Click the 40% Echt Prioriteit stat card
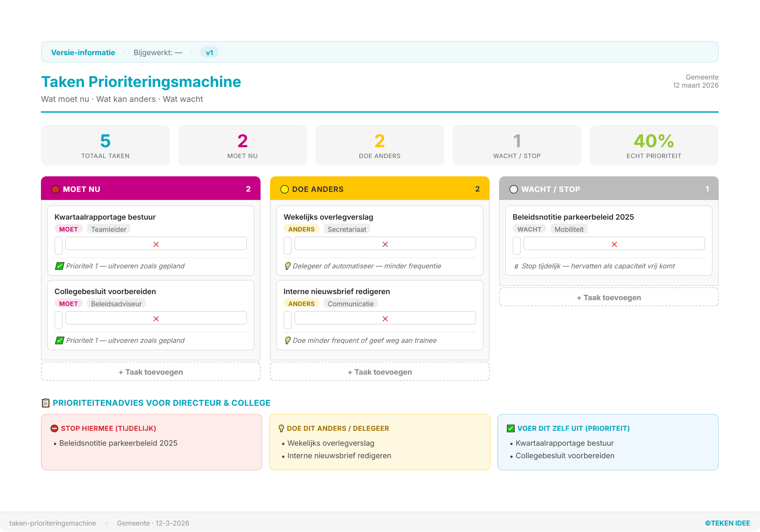760x532 pixels. tap(654, 145)
